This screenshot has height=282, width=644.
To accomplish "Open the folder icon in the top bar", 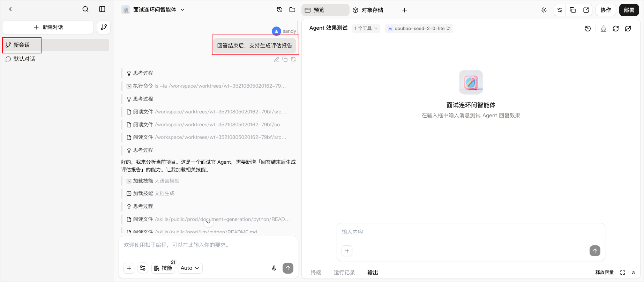I will (292, 10).
